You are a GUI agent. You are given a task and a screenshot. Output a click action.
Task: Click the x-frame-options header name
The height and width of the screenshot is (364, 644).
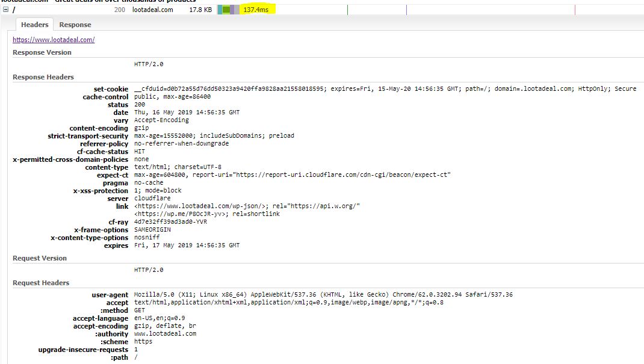pos(101,230)
